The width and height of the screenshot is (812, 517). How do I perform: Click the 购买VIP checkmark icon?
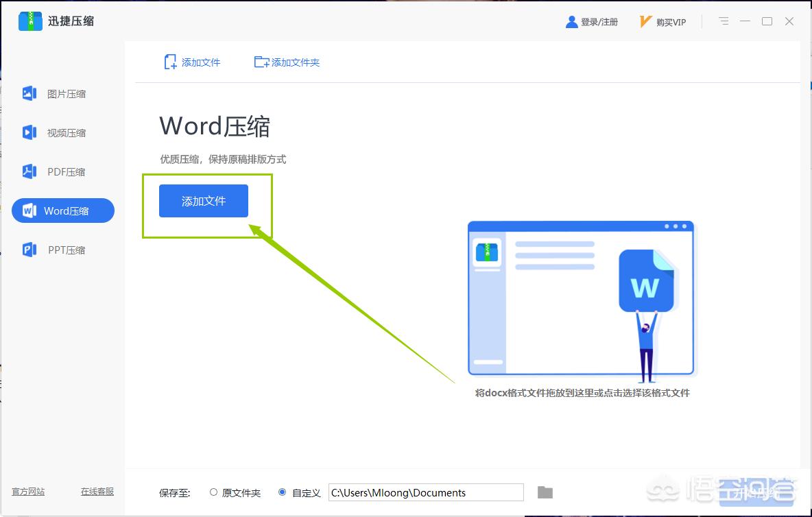(x=644, y=21)
